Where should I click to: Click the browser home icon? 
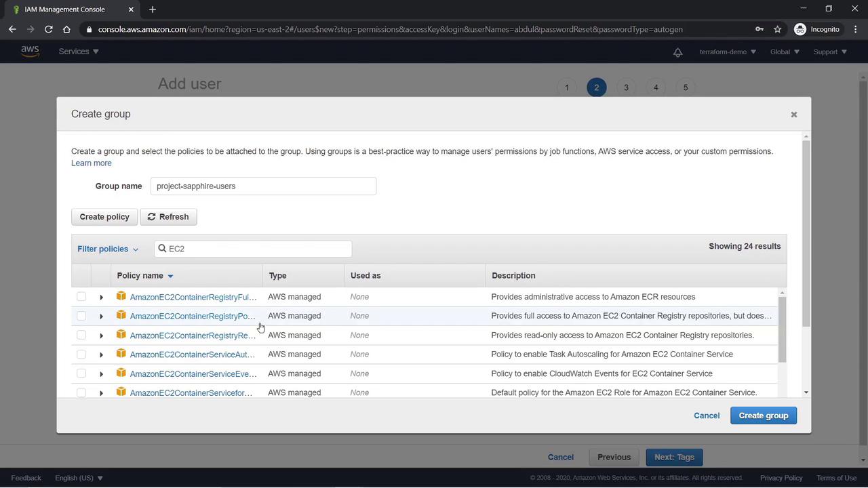point(66,29)
